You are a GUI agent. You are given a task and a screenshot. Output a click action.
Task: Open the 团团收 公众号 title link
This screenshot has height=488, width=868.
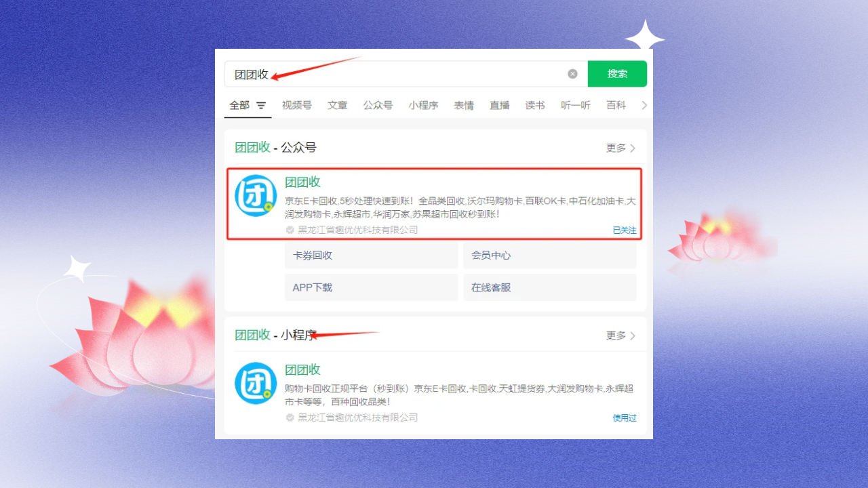pyautogui.click(x=302, y=182)
